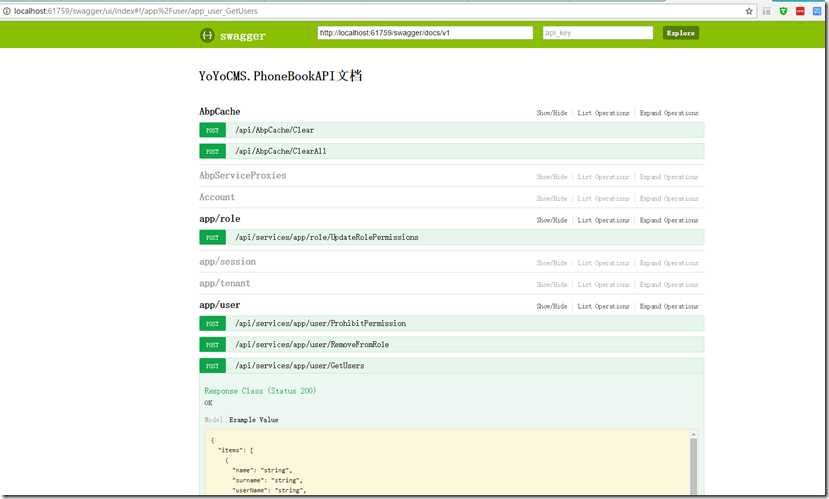Bookmark this page with the star icon

[749, 11]
